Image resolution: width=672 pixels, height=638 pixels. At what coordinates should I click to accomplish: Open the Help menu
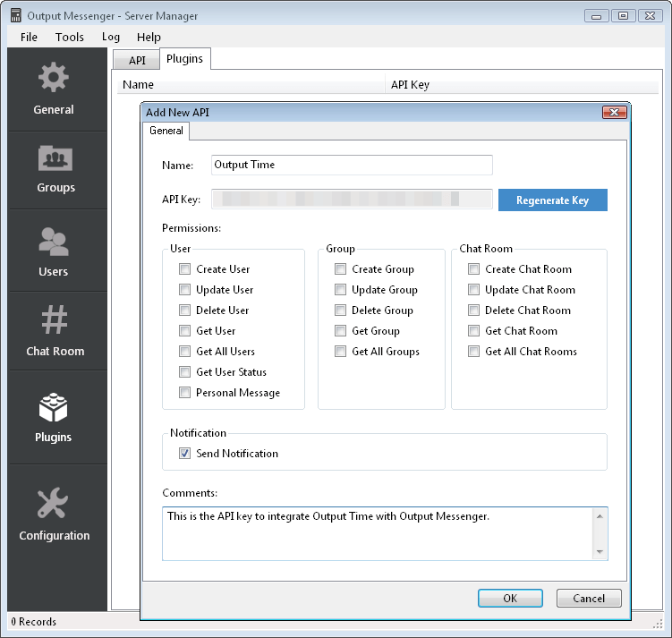tap(149, 38)
